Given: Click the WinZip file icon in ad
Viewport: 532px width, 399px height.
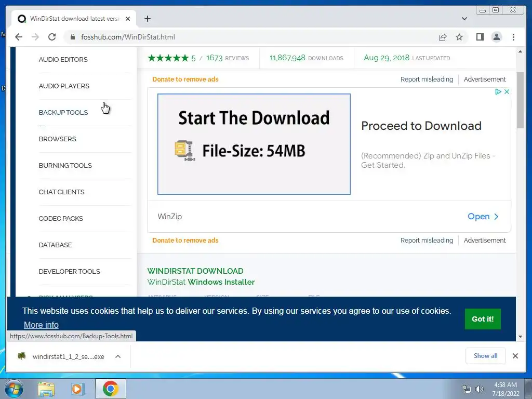Looking at the screenshot, I should (x=184, y=150).
